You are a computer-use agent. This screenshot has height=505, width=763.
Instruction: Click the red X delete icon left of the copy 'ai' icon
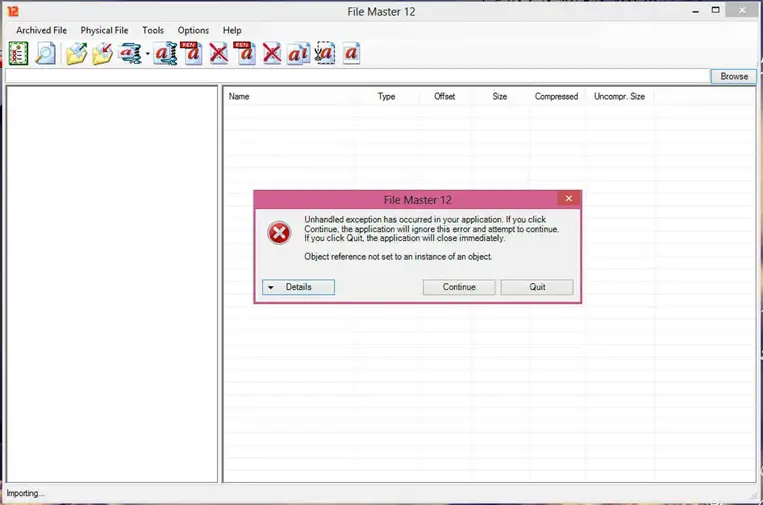click(x=272, y=54)
